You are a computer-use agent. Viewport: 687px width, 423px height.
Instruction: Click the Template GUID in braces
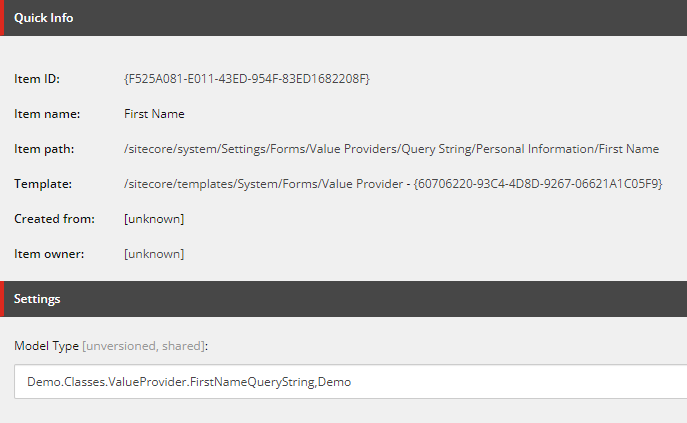tap(539, 184)
